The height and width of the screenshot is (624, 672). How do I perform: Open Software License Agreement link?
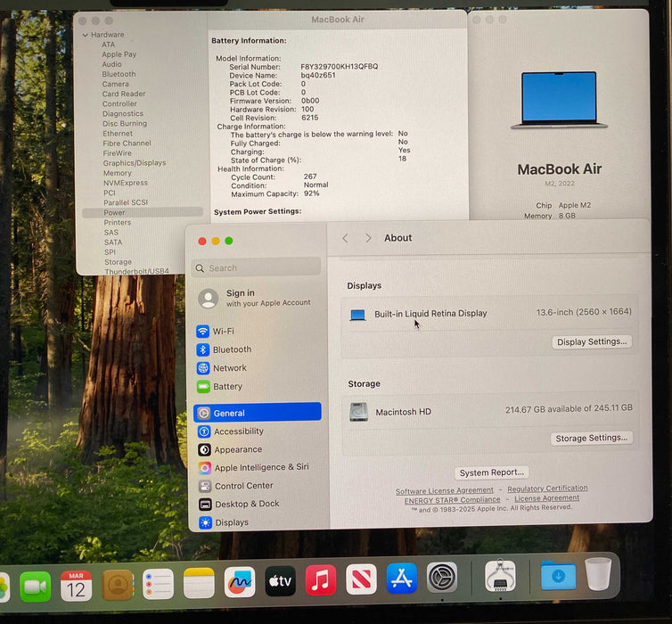tap(444, 490)
